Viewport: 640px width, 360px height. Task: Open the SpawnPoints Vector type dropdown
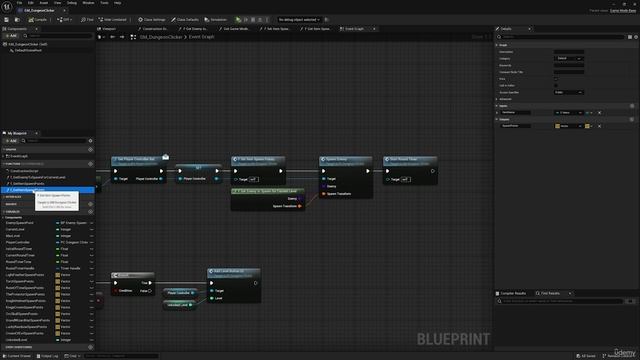pyautogui.click(x=569, y=126)
